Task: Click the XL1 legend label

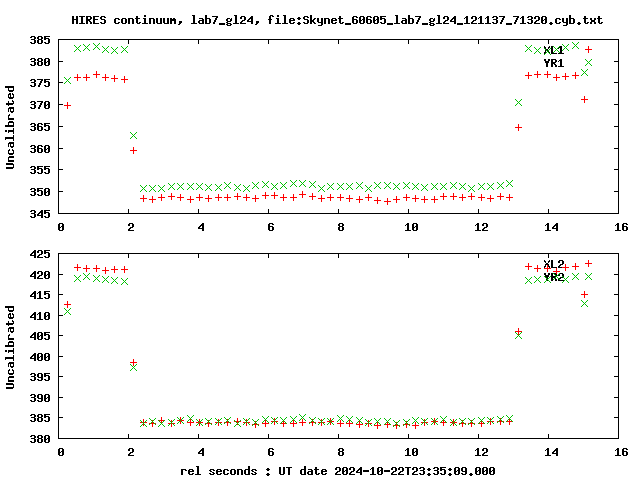Action: [x=554, y=50]
